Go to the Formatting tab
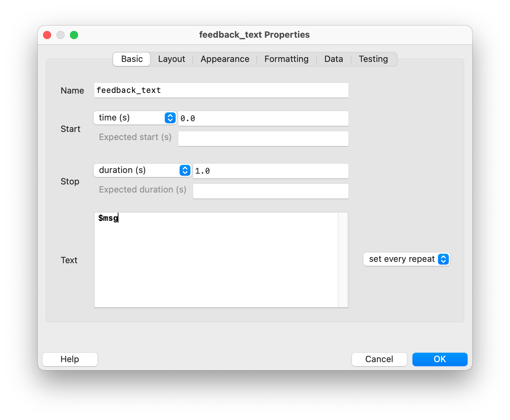Image resolution: width=510 pixels, height=420 pixels. [x=286, y=59]
